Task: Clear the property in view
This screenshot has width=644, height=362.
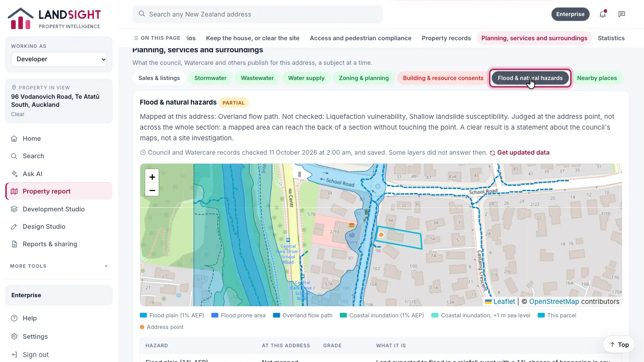Action: pos(18,114)
